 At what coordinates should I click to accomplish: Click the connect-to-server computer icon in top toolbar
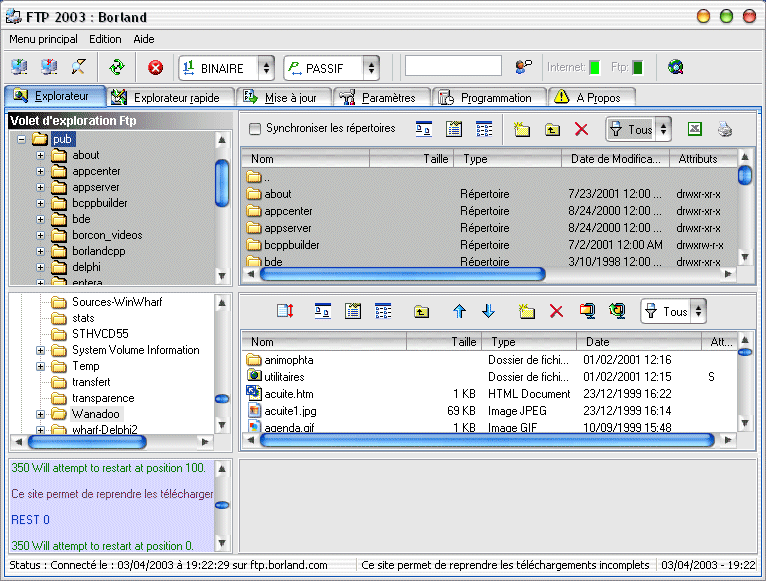pos(20,67)
